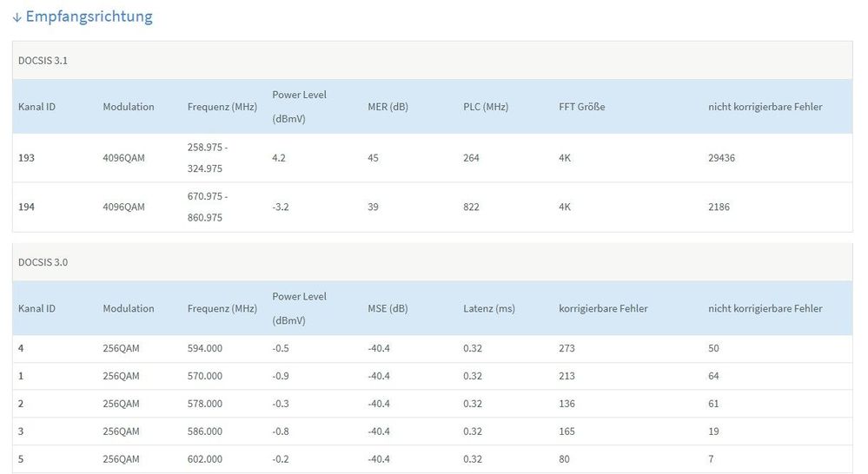The height and width of the screenshot is (474, 868).
Task: Collapse the Empfangsrichtung section heading
Action: pyautogui.click(x=89, y=16)
